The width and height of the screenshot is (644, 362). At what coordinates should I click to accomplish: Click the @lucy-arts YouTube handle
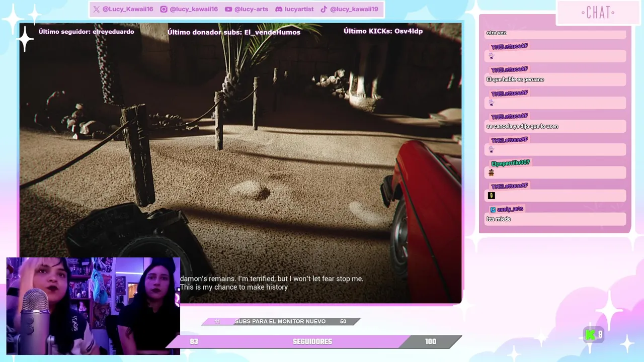click(251, 9)
